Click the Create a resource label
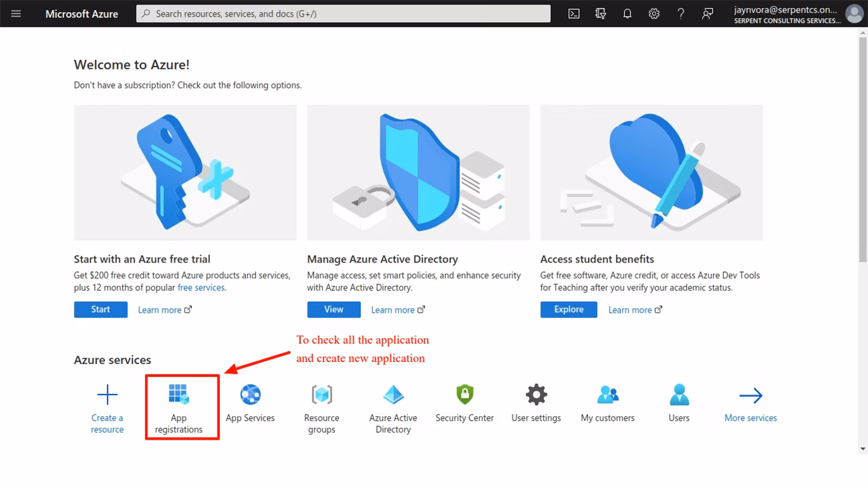Screen dimensions: 868x488 [107, 424]
